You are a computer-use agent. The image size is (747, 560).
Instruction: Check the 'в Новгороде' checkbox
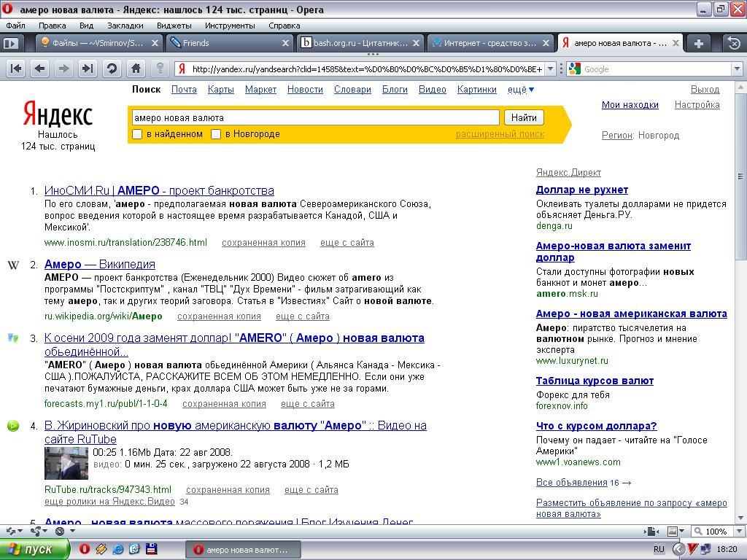pos(216,134)
